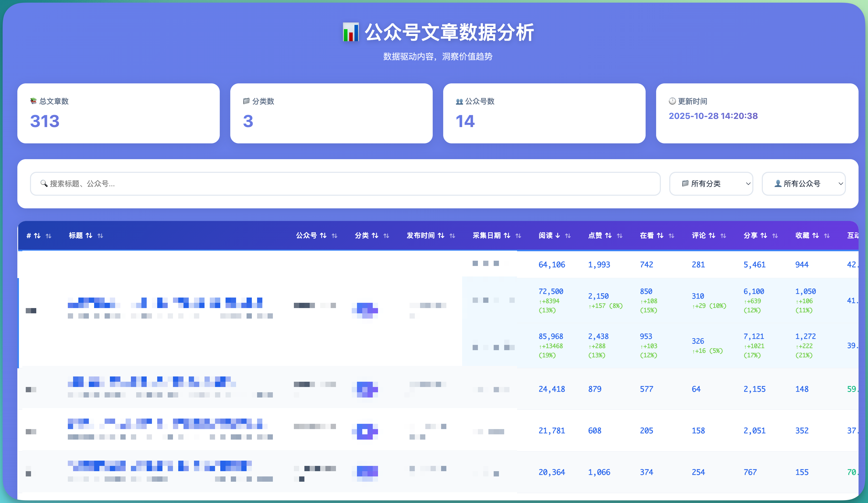Click the 公众号数 14 stat card
This screenshot has width=868, height=503.
(544, 113)
